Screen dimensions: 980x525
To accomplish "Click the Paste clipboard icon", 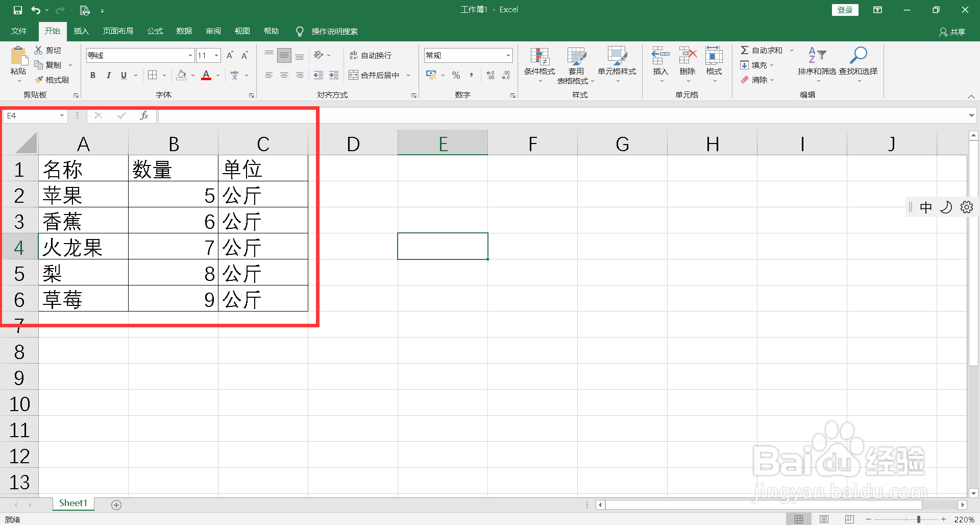I will [19, 55].
